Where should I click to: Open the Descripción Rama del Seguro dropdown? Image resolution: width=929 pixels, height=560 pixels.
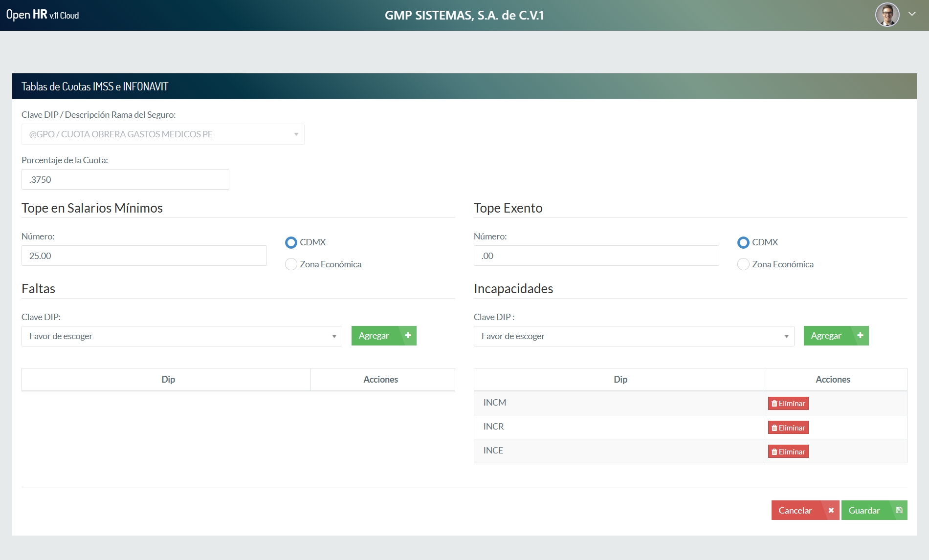point(163,134)
